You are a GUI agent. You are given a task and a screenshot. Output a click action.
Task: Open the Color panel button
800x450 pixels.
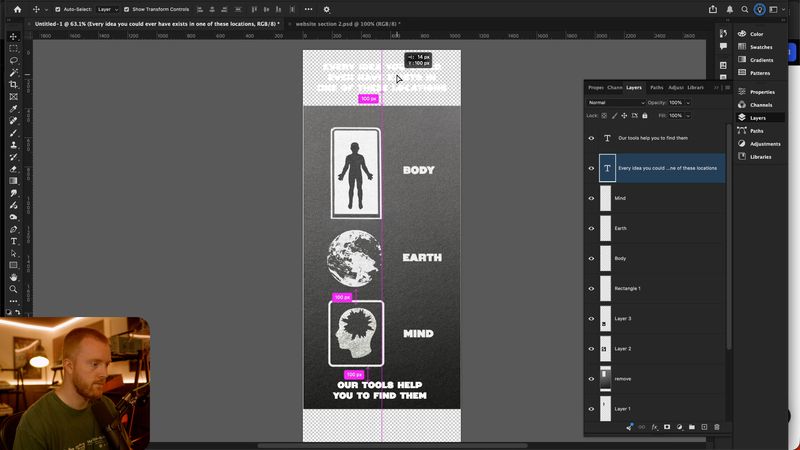coord(751,34)
